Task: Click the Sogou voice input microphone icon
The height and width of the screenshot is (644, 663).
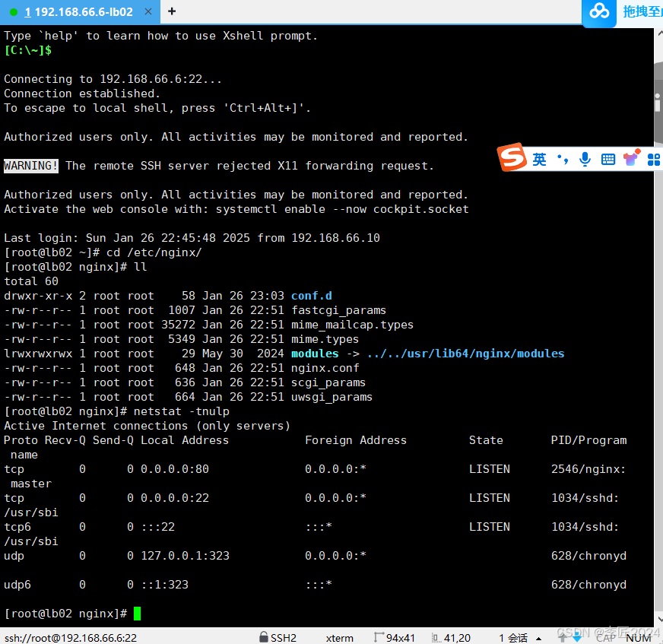Action: (x=584, y=159)
